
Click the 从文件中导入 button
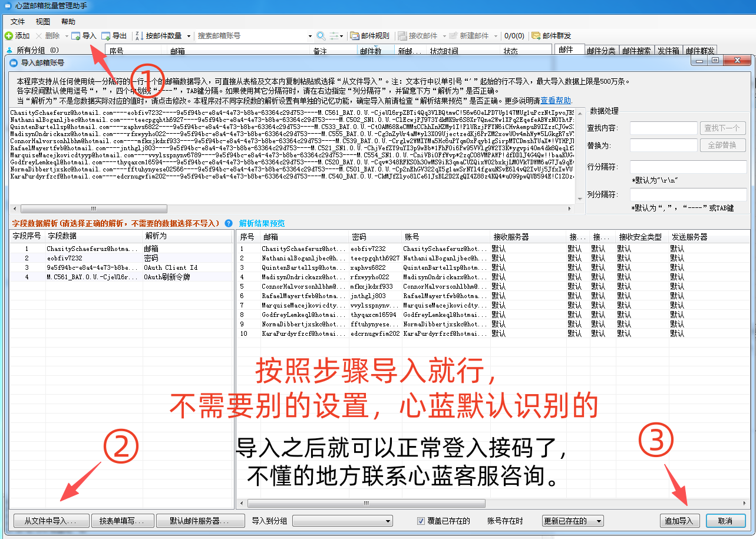tap(51, 521)
